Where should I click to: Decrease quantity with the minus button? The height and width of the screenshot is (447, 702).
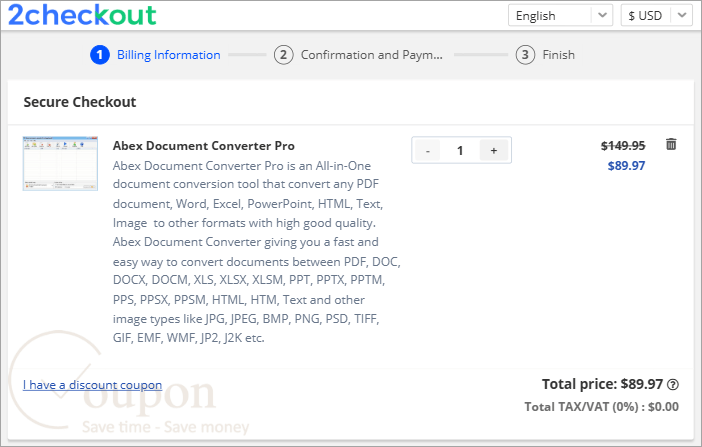pos(428,150)
